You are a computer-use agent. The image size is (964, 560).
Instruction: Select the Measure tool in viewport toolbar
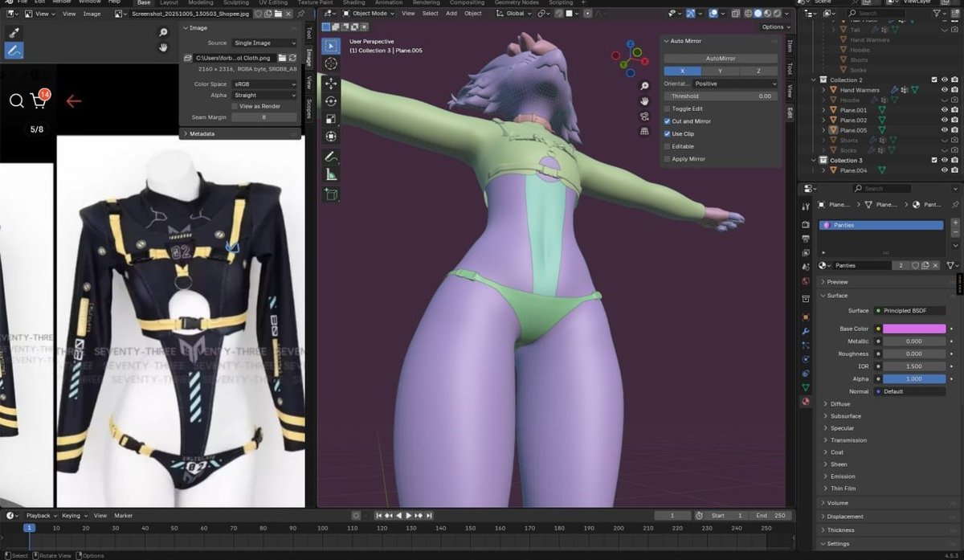[331, 174]
